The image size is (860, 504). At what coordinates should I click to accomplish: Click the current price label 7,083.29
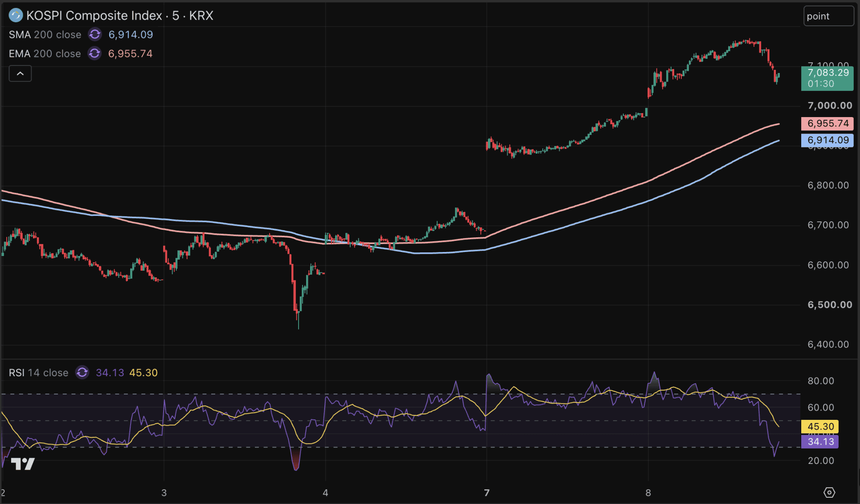(x=827, y=78)
